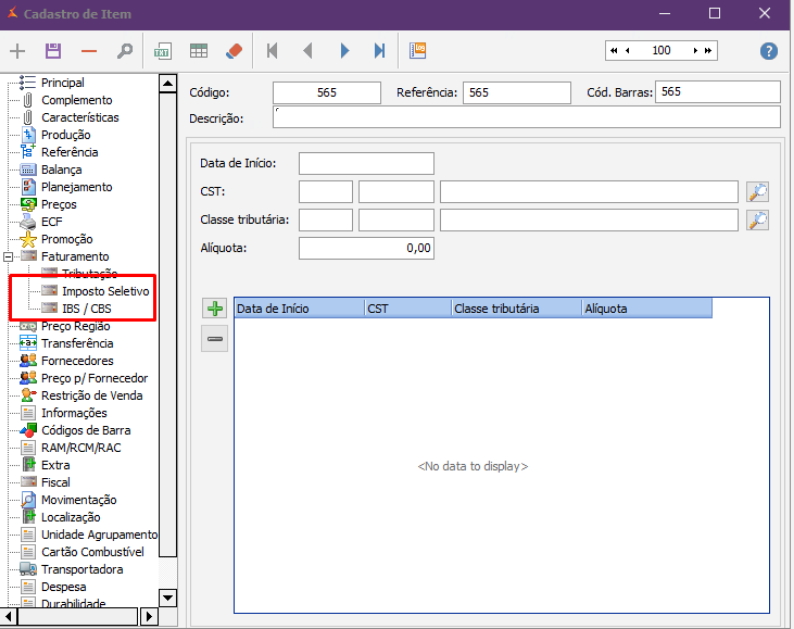The width and height of the screenshot is (794, 629).
Task: Select Promoção in the tree
Action: pyautogui.click(x=67, y=239)
